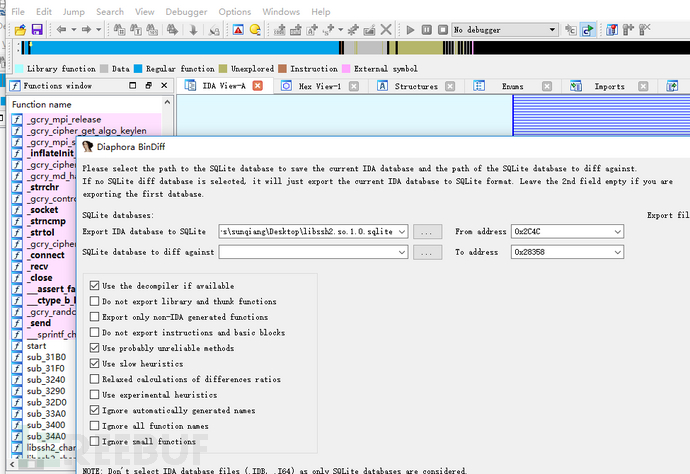Click the Save database floppy icon
This screenshot has height=474, width=690.
[37, 30]
